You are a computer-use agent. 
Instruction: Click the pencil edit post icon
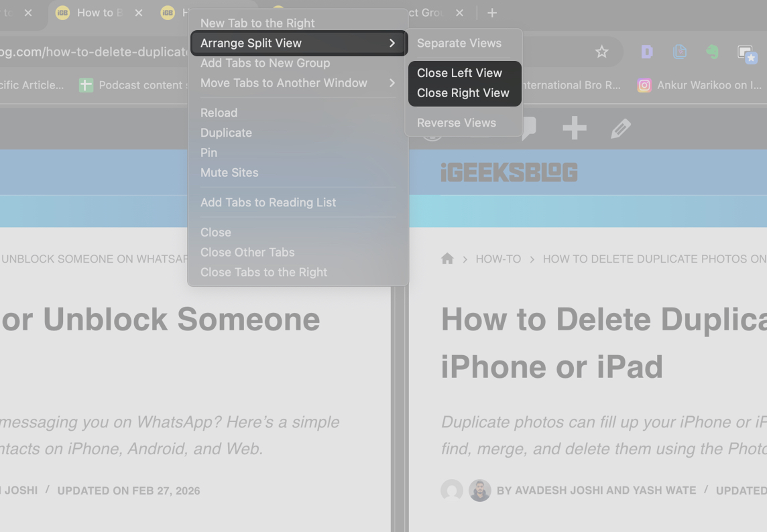pos(621,128)
